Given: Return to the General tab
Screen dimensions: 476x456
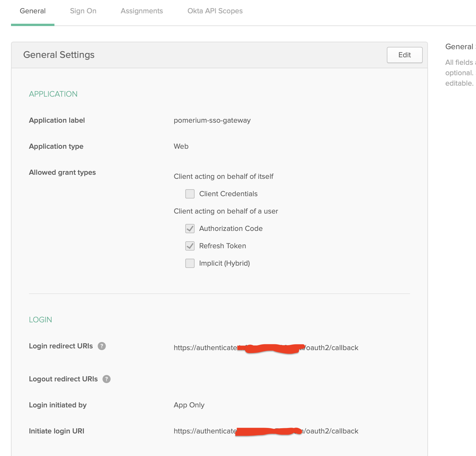Looking at the screenshot, I should pyautogui.click(x=32, y=11).
